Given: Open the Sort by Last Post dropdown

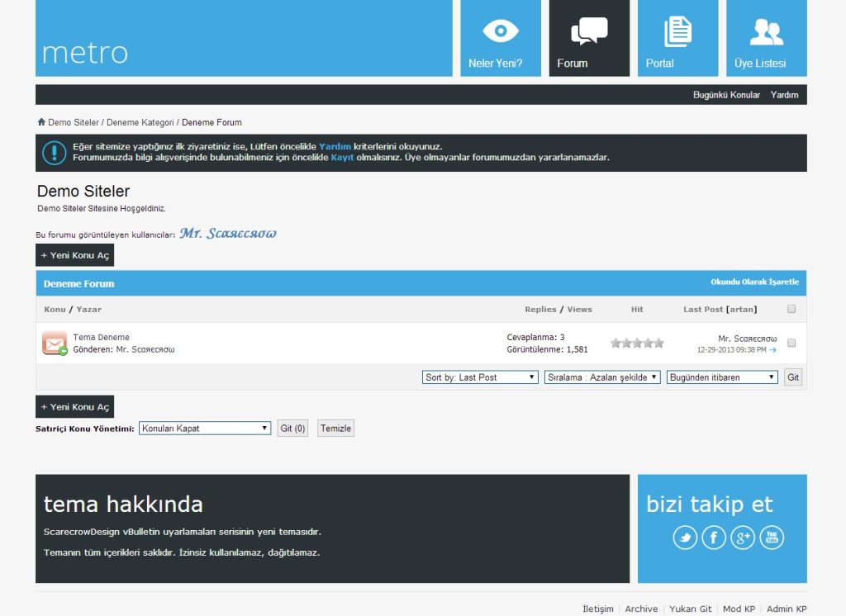Looking at the screenshot, I should click(480, 377).
